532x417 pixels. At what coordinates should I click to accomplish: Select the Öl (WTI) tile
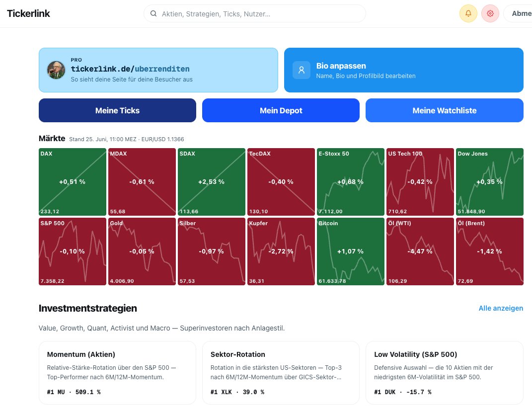click(420, 251)
